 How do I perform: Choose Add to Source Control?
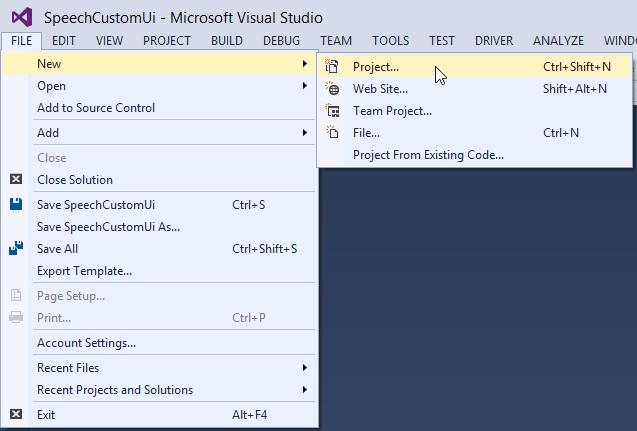tap(96, 108)
